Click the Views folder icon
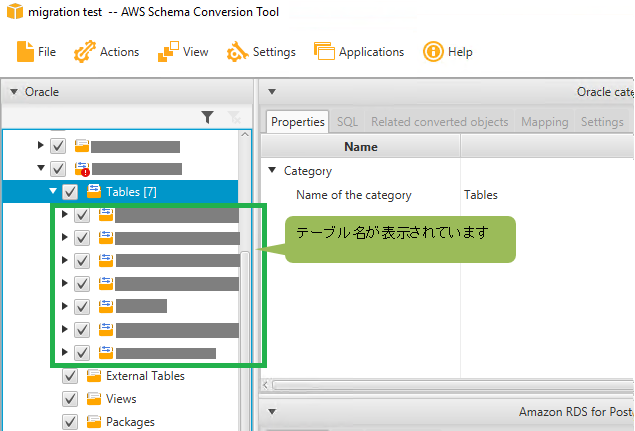This screenshot has width=635, height=431. pos(94,399)
